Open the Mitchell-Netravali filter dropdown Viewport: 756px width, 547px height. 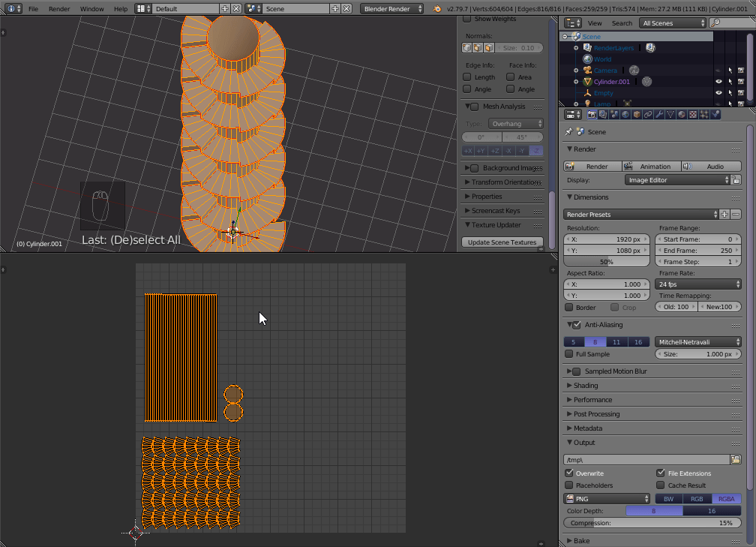(697, 342)
